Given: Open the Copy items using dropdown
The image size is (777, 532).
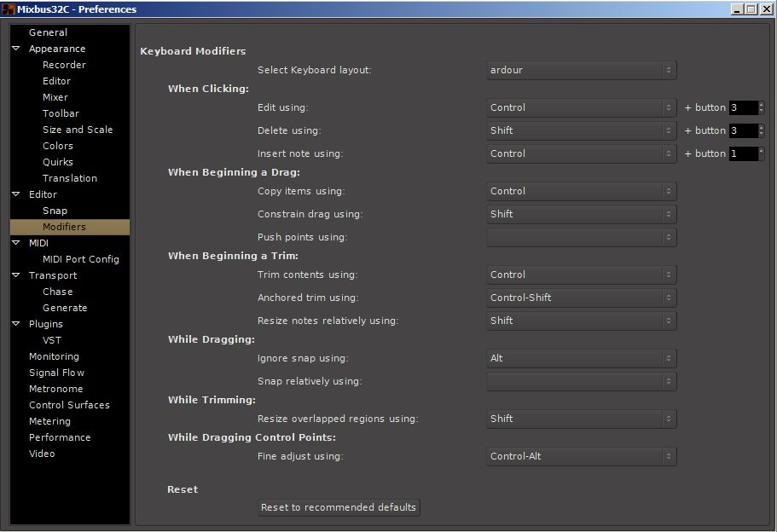Looking at the screenshot, I should click(x=582, y=191).
